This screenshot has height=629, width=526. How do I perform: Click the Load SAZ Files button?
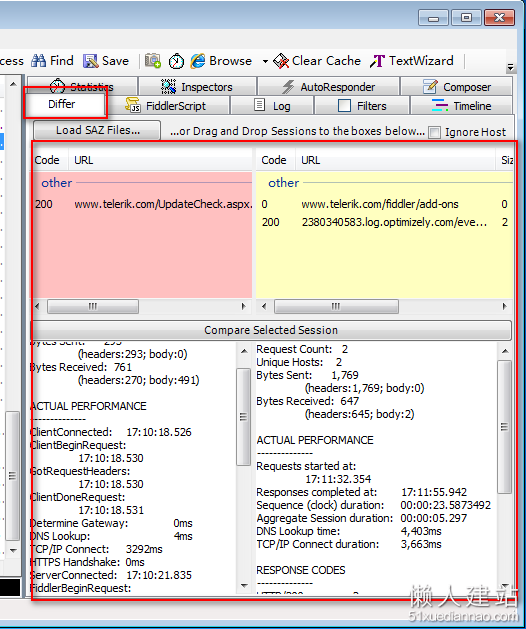coord(97,130)
